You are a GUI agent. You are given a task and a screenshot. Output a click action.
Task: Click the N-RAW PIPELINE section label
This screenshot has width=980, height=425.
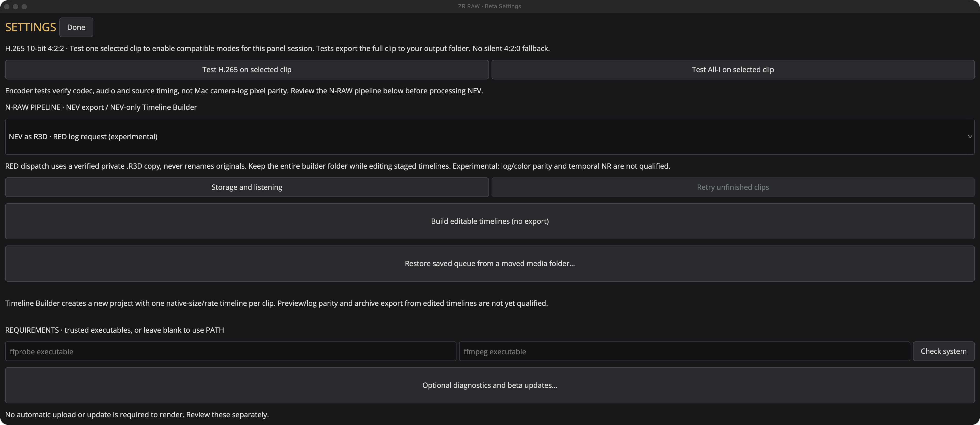pyautogui.click(x=101, y=107)
